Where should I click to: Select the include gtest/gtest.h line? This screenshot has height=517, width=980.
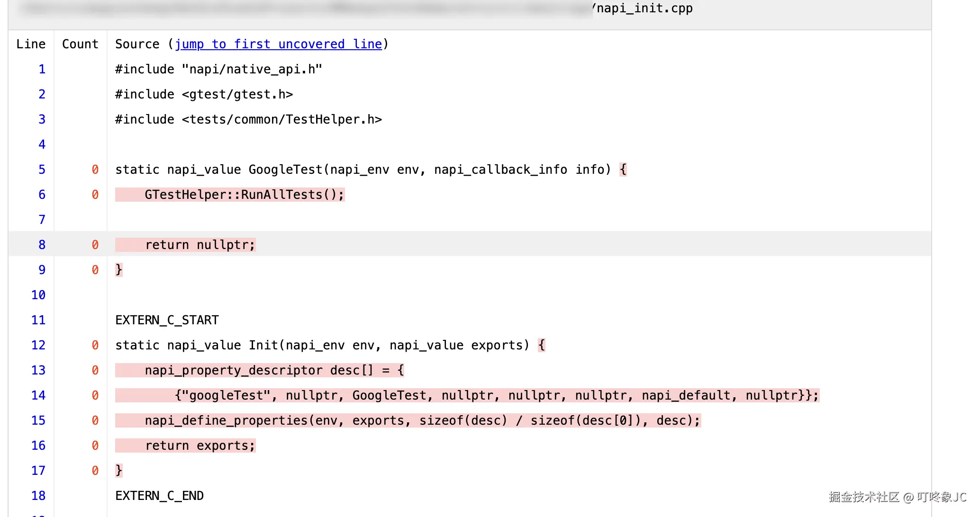[x=204, y=94]
